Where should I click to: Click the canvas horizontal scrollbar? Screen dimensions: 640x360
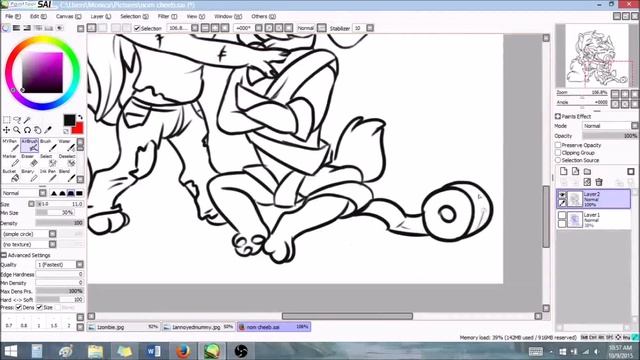coord(347,316)
